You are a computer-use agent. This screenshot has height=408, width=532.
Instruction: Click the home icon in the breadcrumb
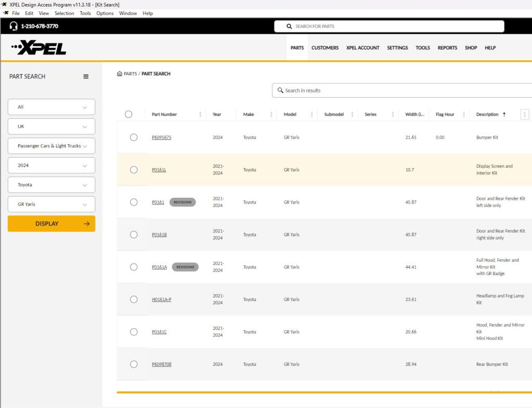click(x=119, y=74)
